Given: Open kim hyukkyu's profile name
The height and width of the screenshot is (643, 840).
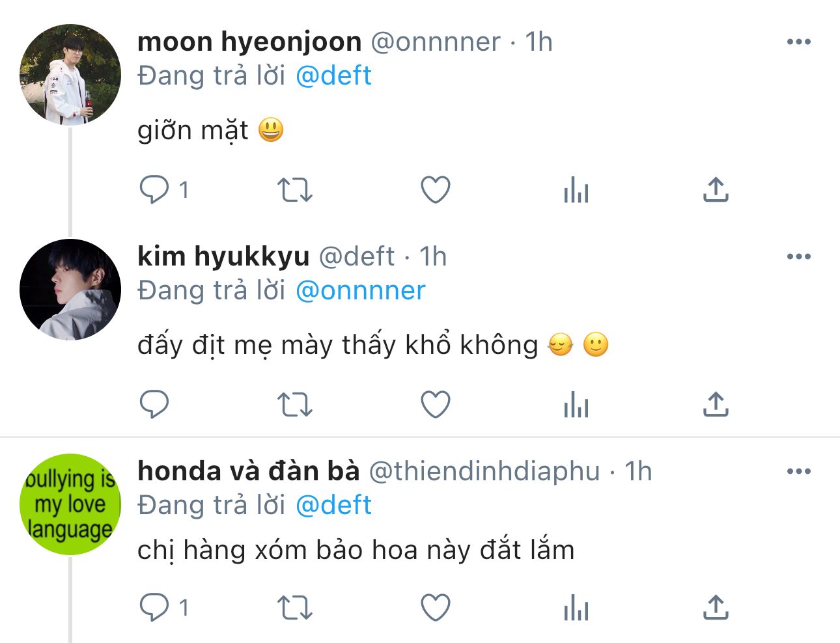Looking at the screenshot, I should click(x=223, y=256).
